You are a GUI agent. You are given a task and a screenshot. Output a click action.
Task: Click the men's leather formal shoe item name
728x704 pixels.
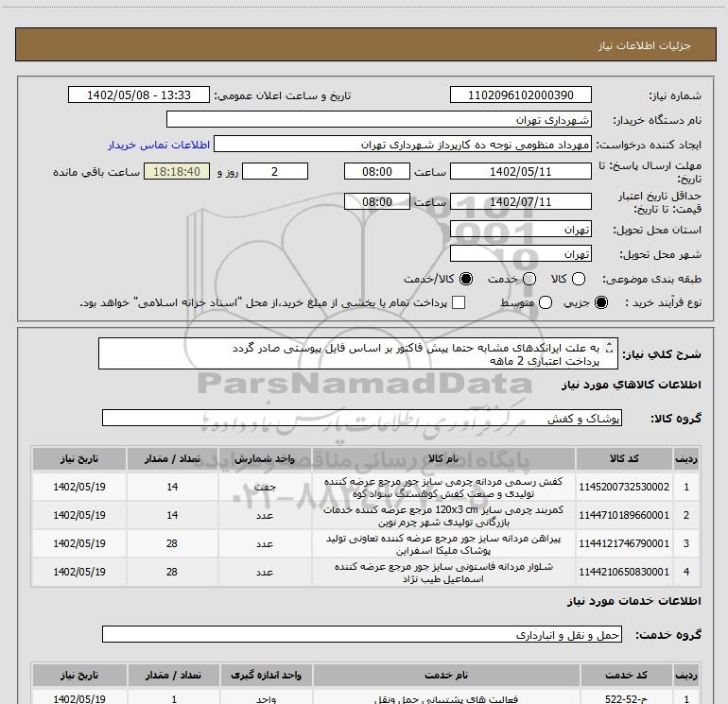(443, 488)
